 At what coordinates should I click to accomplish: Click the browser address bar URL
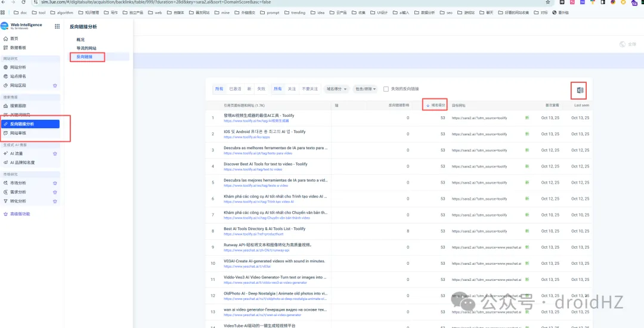(x=179, y=2)
